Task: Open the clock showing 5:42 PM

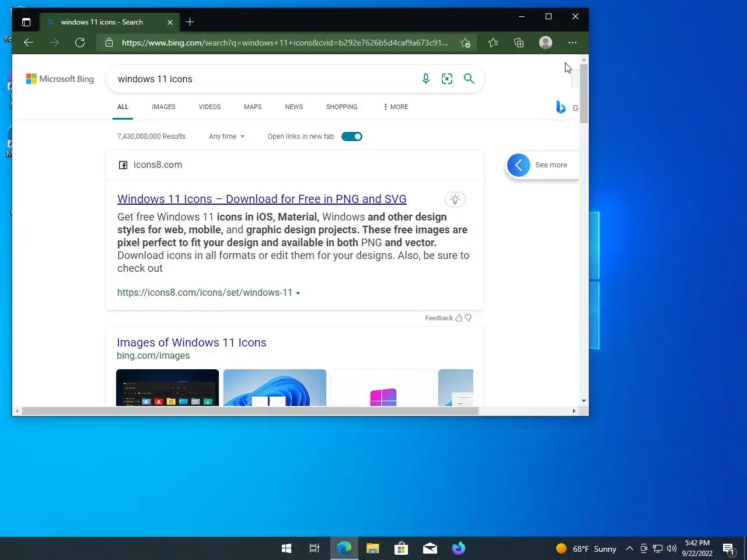Action: pyautogui.click(x=697, y=548)
